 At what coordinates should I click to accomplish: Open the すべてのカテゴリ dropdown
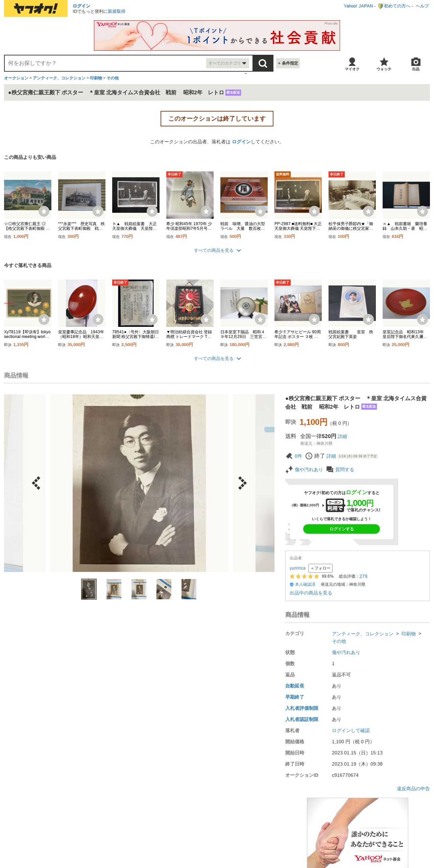point(227,63)
